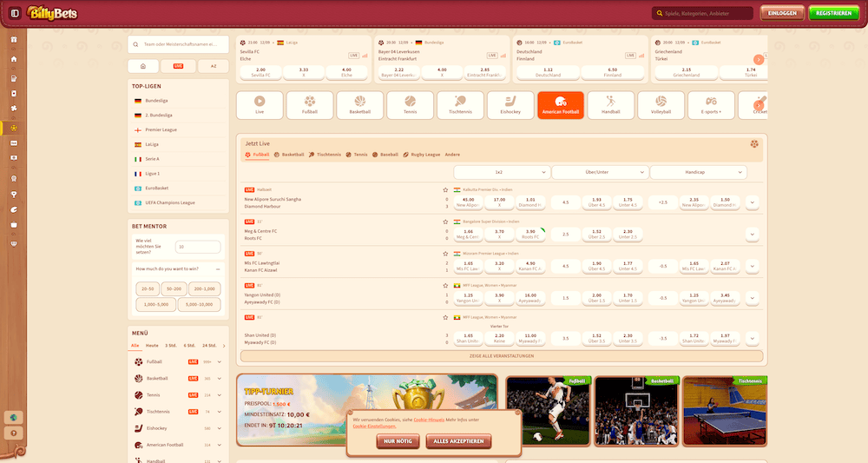Open the Über/Unter market dropdown

click(x=600, y=172)
